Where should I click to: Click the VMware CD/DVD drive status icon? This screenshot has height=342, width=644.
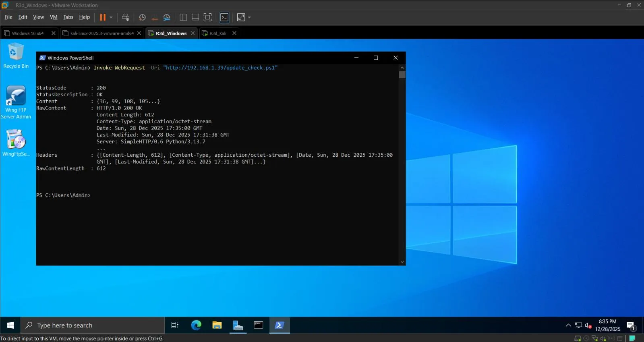click(x=586, y=338)
